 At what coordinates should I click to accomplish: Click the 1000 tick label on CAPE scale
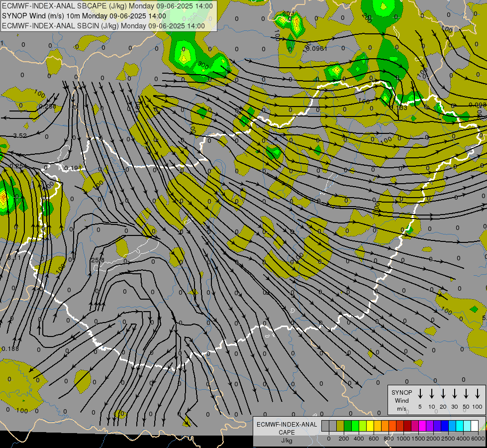point(403,439)
